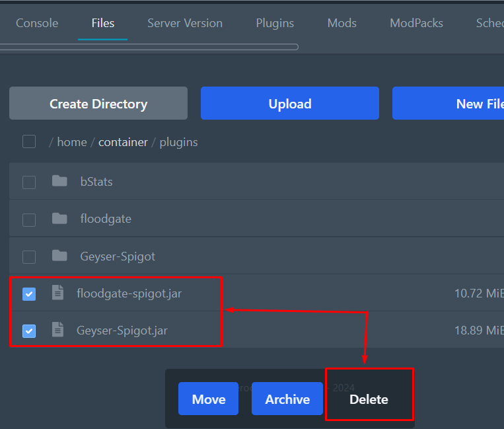Select the Files tab

pyautogui.click(x=103, y=23)
